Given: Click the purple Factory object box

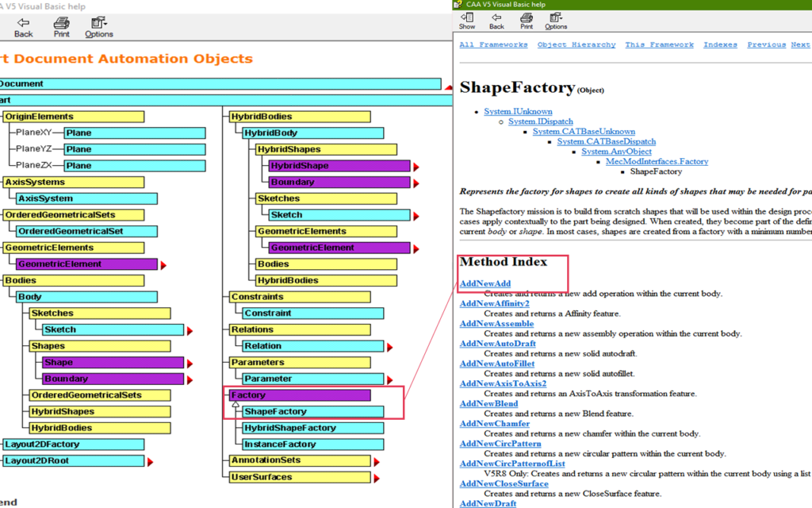Looking at the screenshot, I should (300, 395).
